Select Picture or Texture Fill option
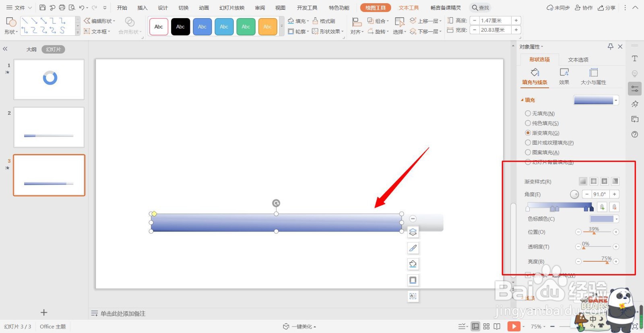The image size is (644, 333). click(x=549, y=143)
